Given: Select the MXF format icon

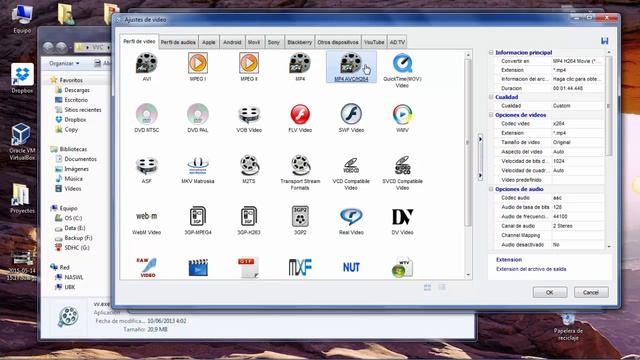Looking at the screenshot, I should pos(300,267).
